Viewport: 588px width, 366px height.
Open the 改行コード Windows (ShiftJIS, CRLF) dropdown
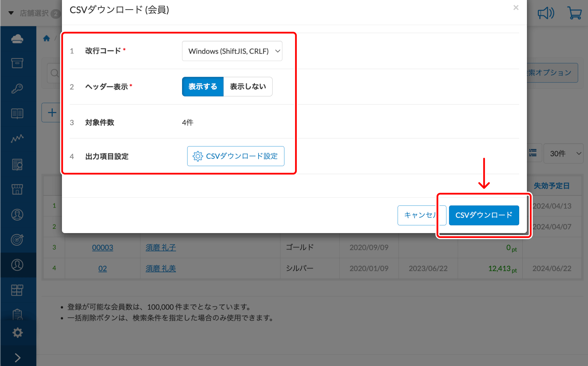(232, 51)
